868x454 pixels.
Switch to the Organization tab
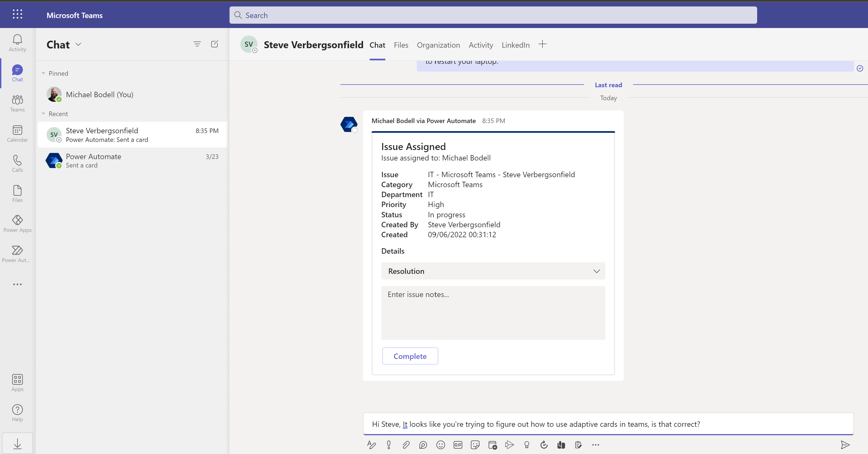438,45
